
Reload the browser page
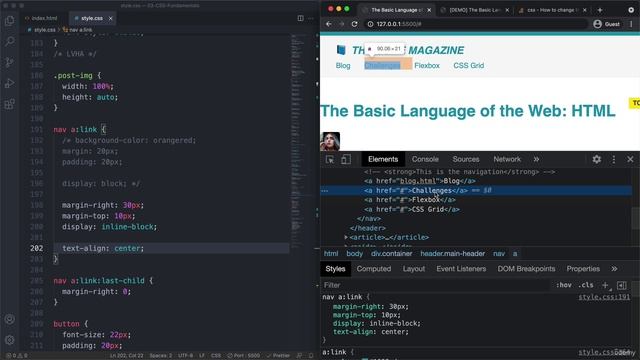(354, 24)
